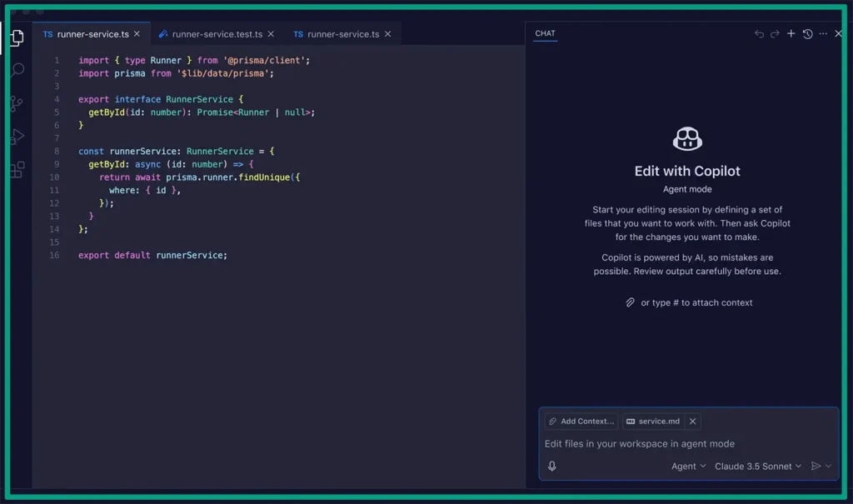Start a new chat with the plus icon
This screenshot has height=504, width=853.
coord(790,33)
